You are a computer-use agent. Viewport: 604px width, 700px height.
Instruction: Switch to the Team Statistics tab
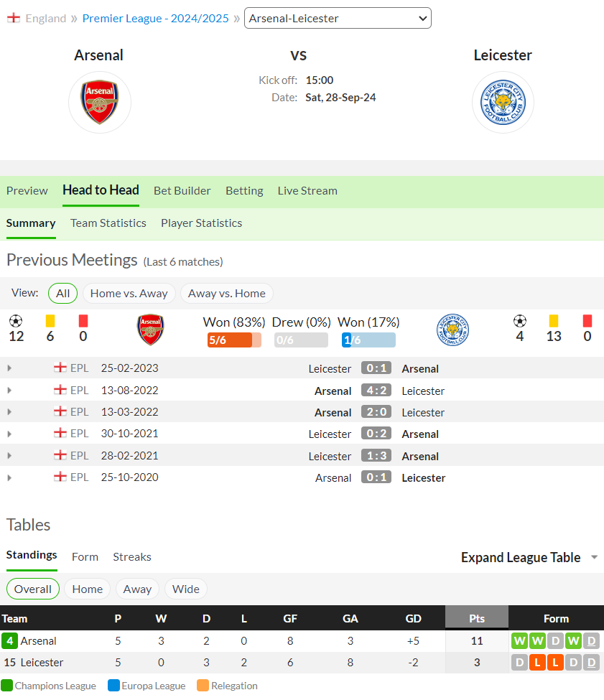click(108, 223)
